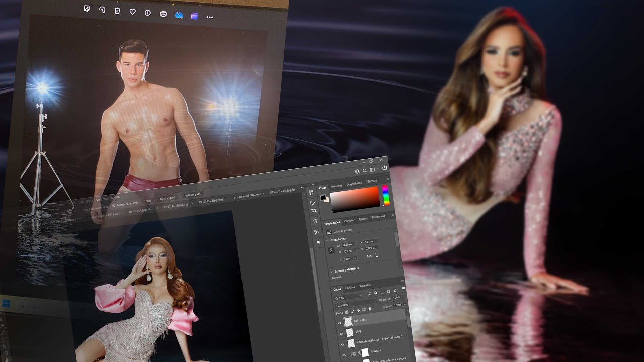Pick a shade in the color field
This screenshot has height=362, width=644.
355,199
